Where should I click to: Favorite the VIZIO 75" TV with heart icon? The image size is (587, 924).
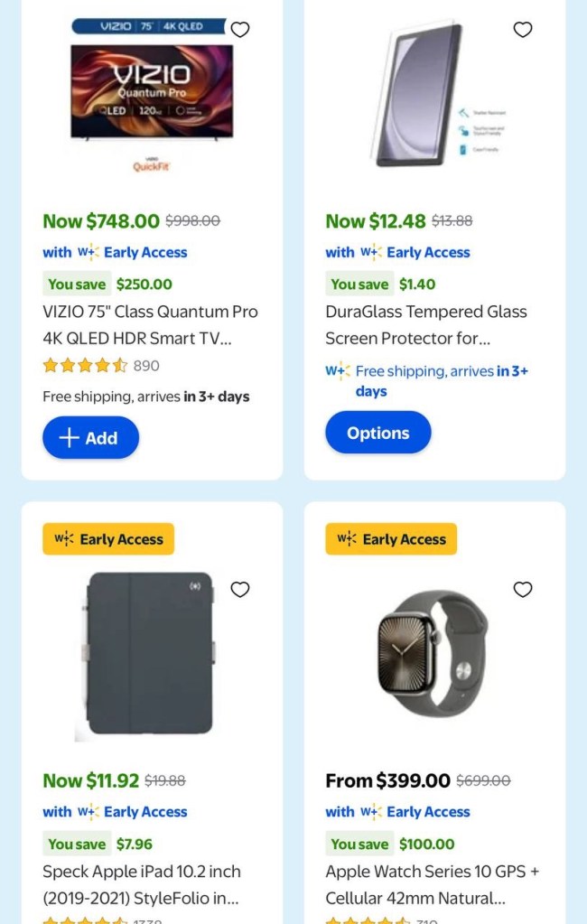coord(240,30)
